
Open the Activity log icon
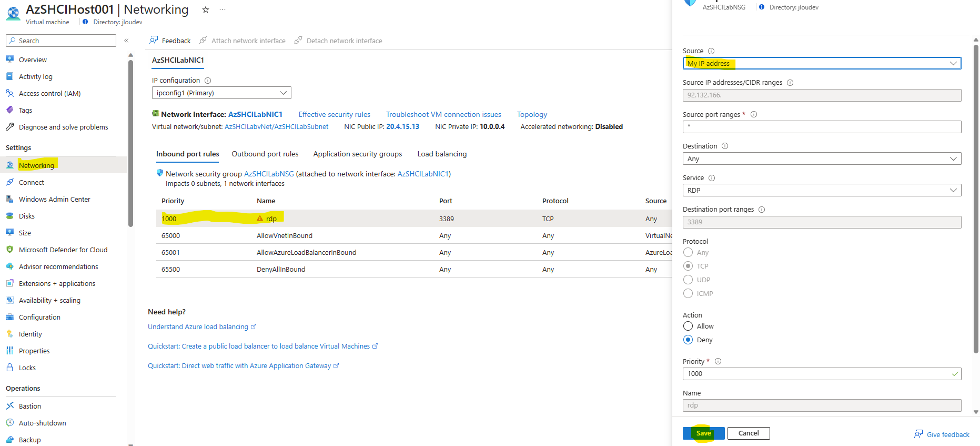pos(9,76)
